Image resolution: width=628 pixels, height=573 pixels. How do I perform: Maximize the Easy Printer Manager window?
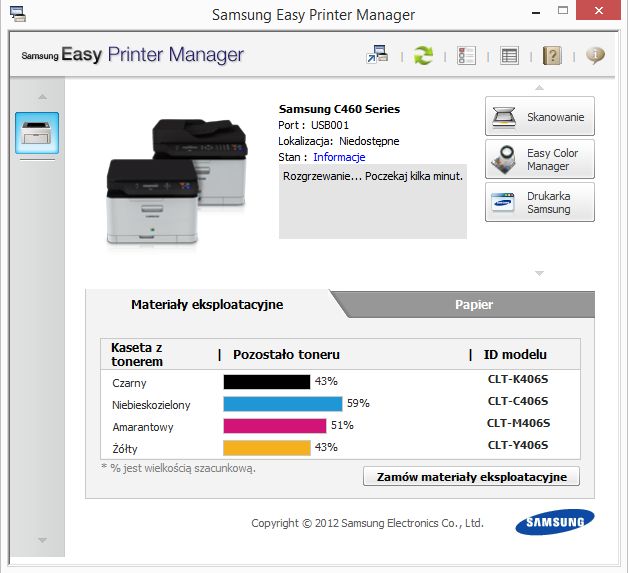click(x=563, y=11)
